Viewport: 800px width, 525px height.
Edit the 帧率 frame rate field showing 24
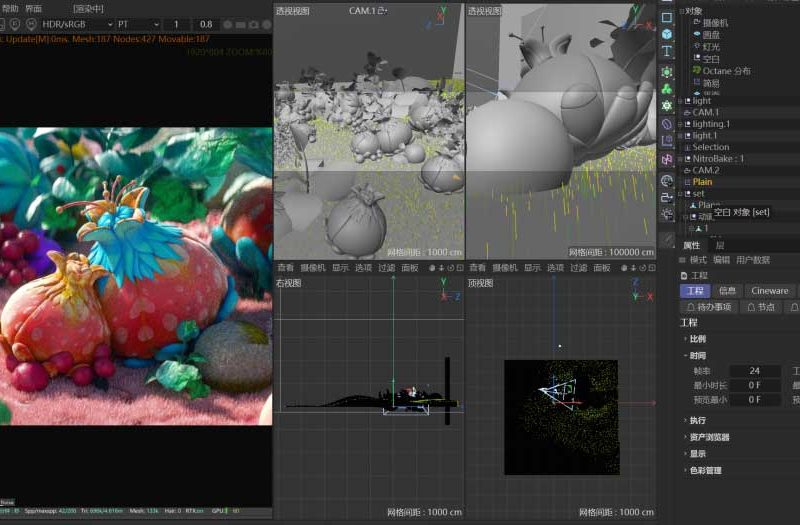755,371
